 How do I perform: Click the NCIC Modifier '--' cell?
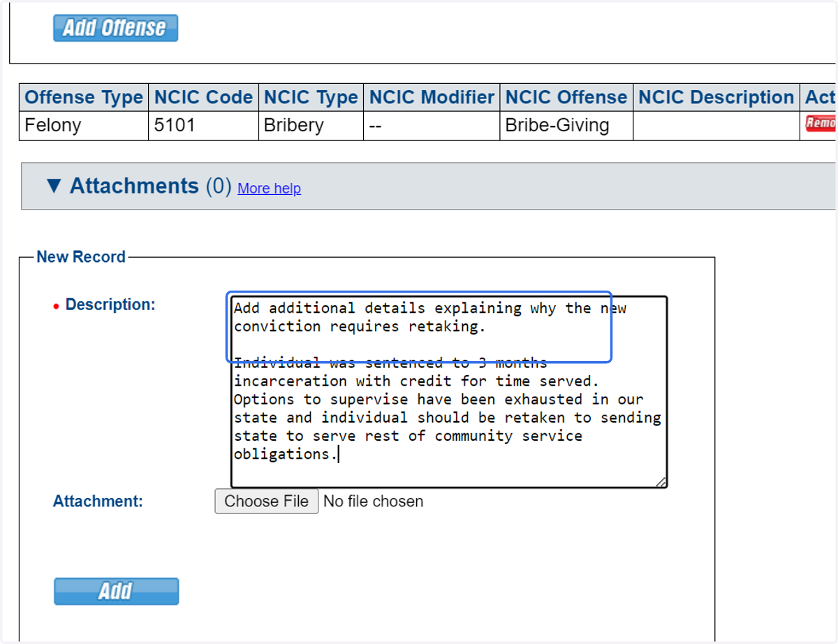coord(432,126)
